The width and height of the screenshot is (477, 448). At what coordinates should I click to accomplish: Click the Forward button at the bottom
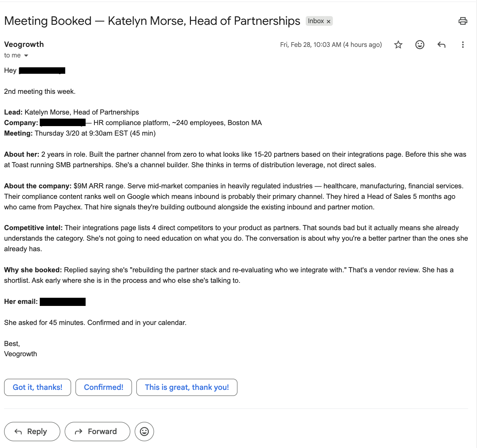(x=97, y=431)
